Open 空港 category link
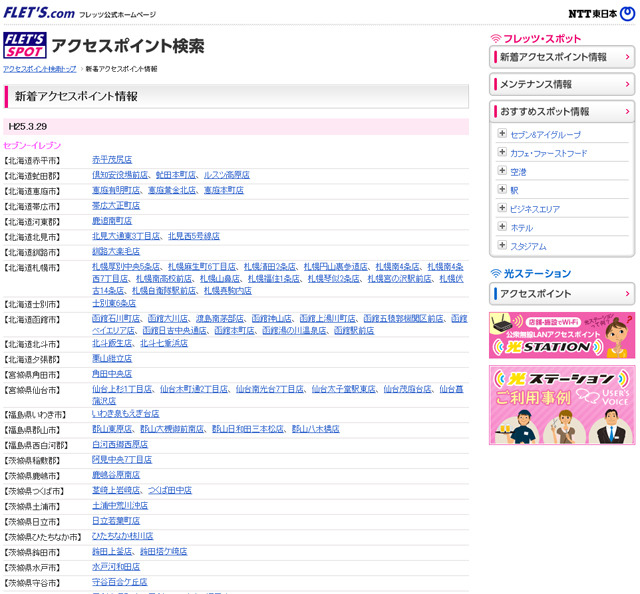This screenshot has height=594, width=640. point(518,172)
